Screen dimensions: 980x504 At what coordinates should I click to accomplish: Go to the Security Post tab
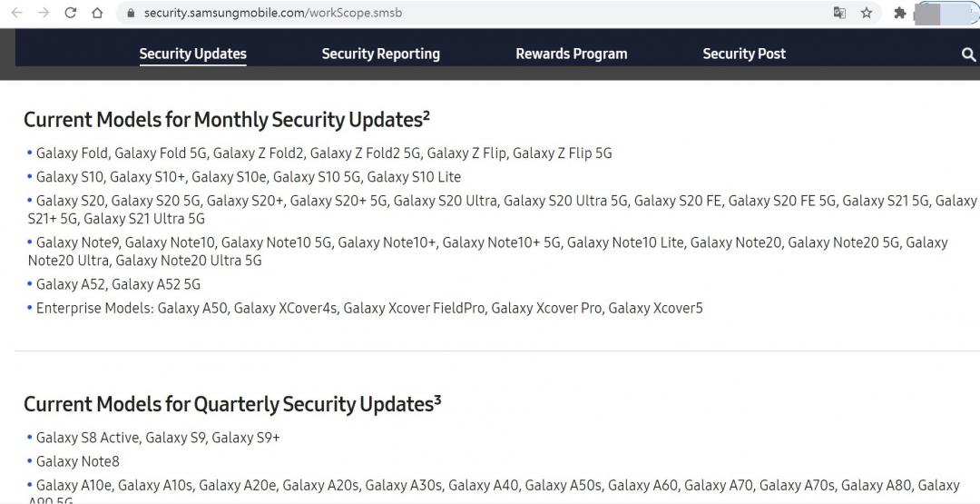click(744, 54)
